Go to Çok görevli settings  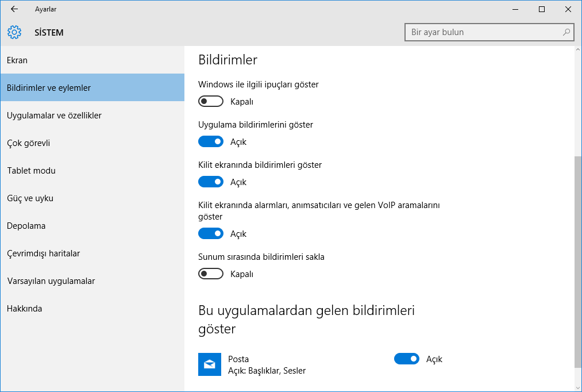(x=29, y=143)
